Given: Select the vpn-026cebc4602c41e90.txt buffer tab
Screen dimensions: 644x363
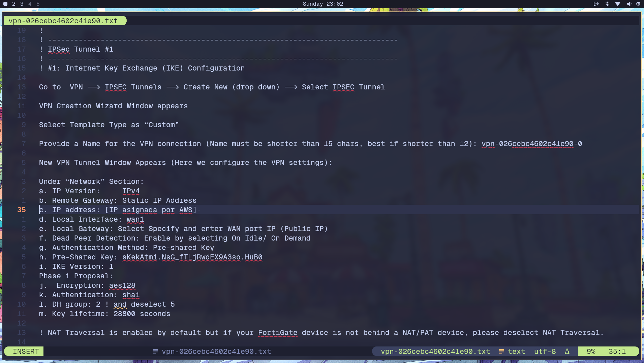Looking at the screenshot, I should coord(63,21).
